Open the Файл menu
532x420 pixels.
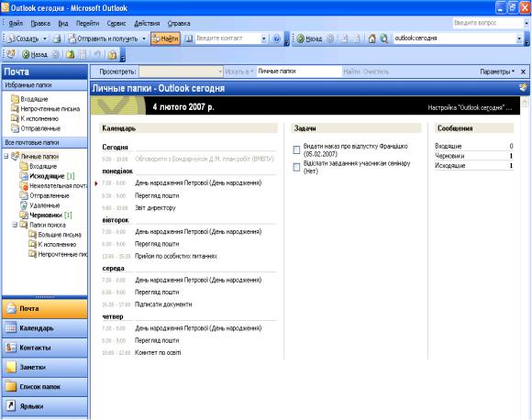point(16,24)
